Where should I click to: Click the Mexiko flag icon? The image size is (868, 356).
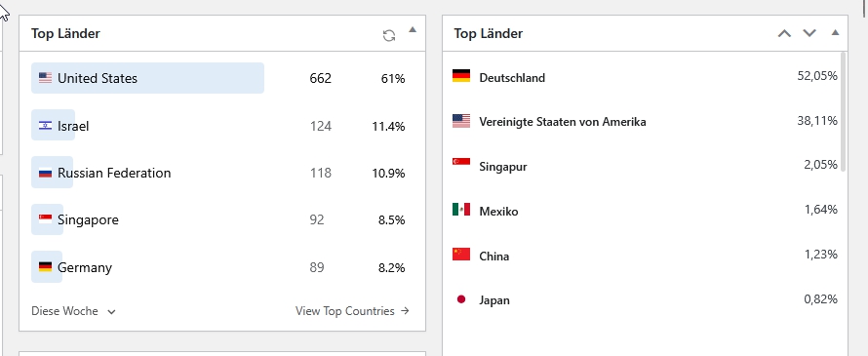(x=461, y=210)
